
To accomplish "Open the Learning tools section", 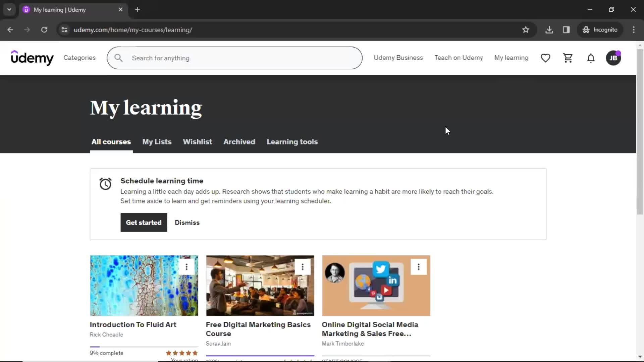I will click(x=292, y=141).
